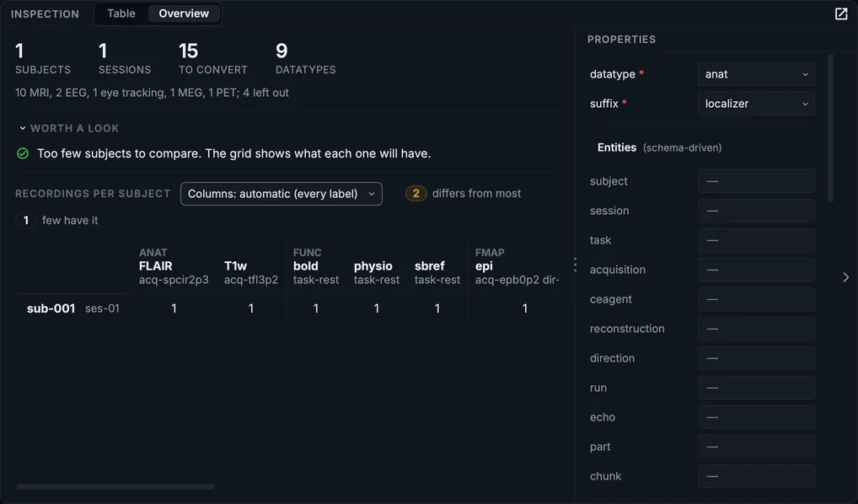
Task: Toggle the differs from most filter
Action: pyautogui.click(x=464, y=193)
